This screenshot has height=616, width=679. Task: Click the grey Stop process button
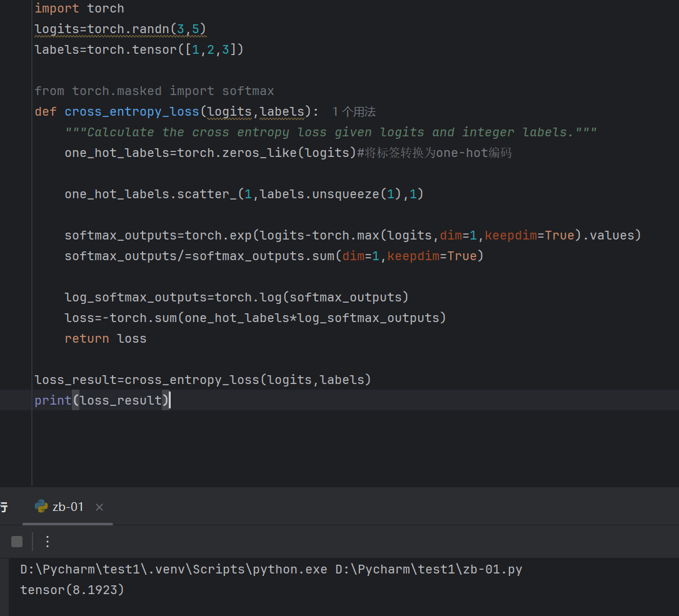17,542
